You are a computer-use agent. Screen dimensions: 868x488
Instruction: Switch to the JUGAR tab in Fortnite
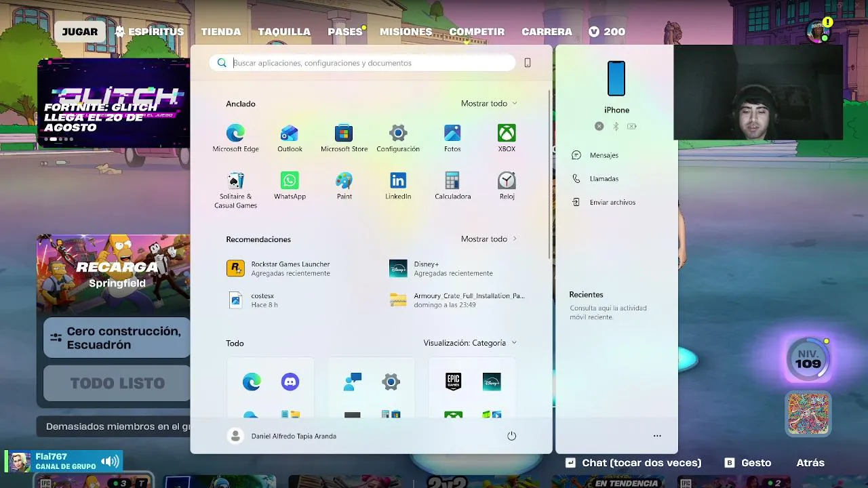[80, 32]
